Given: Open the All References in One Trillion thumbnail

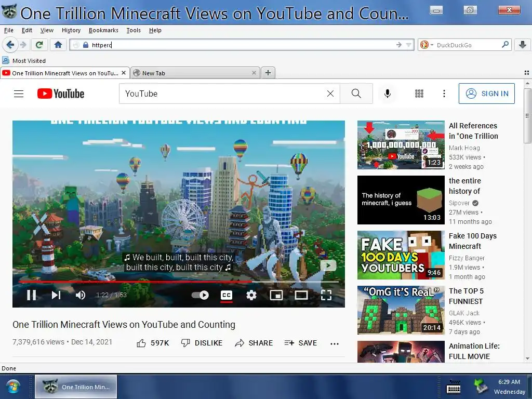Looking at the screenshot, I should tap(401, 145).
